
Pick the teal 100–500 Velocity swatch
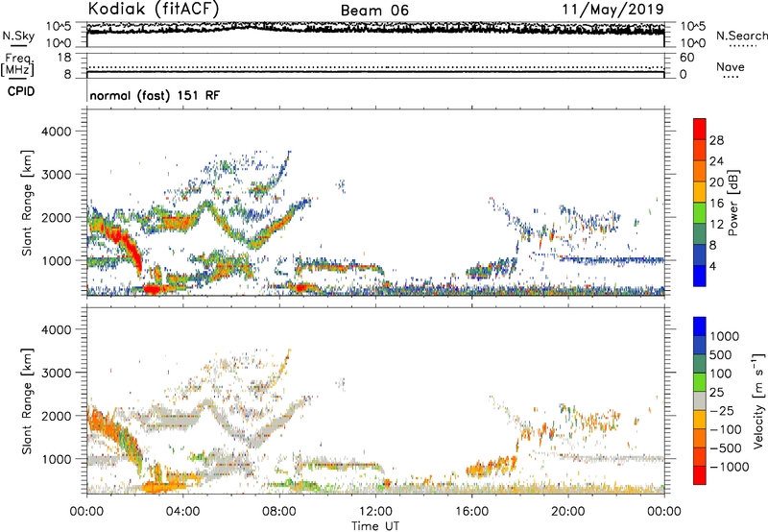coord(700,364)
